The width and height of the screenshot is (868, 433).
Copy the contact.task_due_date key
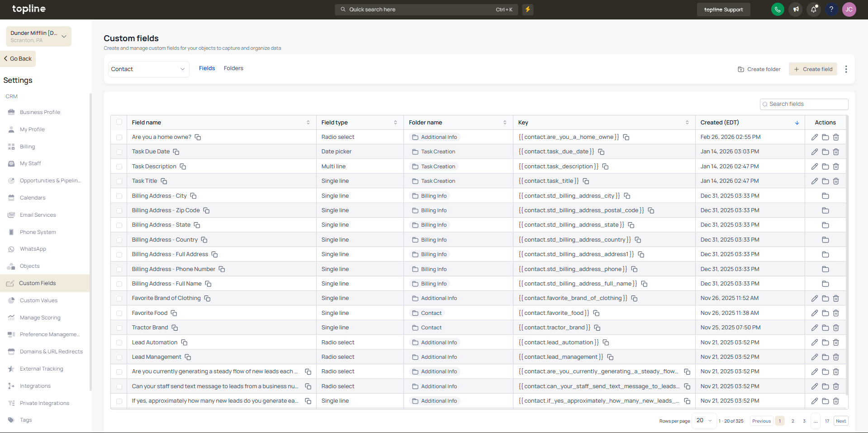pyautogui.click(x=601, y=152)
